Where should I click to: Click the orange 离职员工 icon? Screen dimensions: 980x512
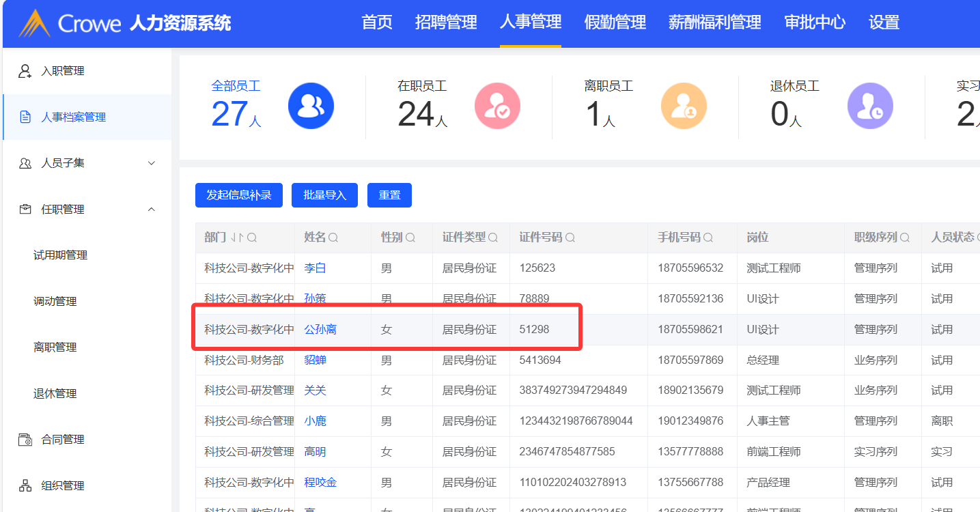[684, 106]
